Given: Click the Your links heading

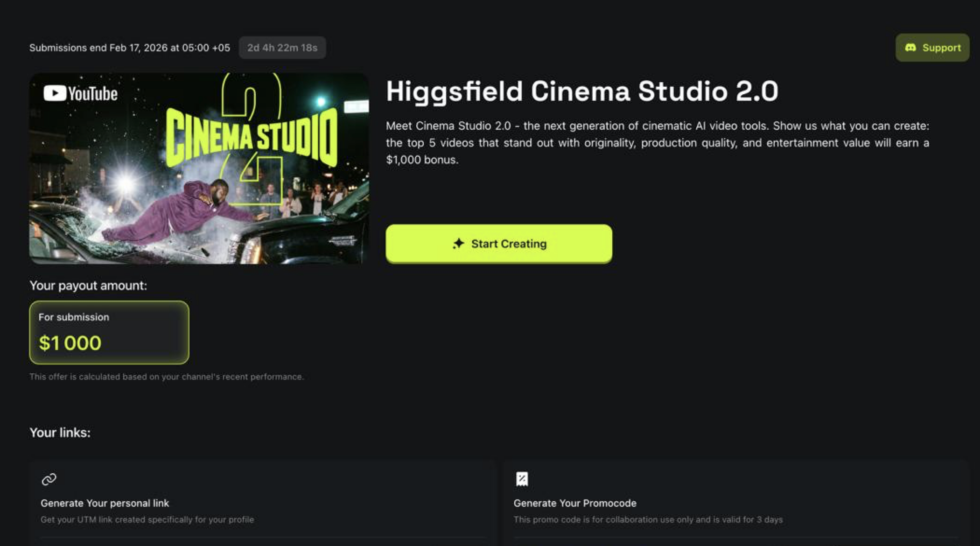Looking at the screenshot, I should tap(60, 433).
